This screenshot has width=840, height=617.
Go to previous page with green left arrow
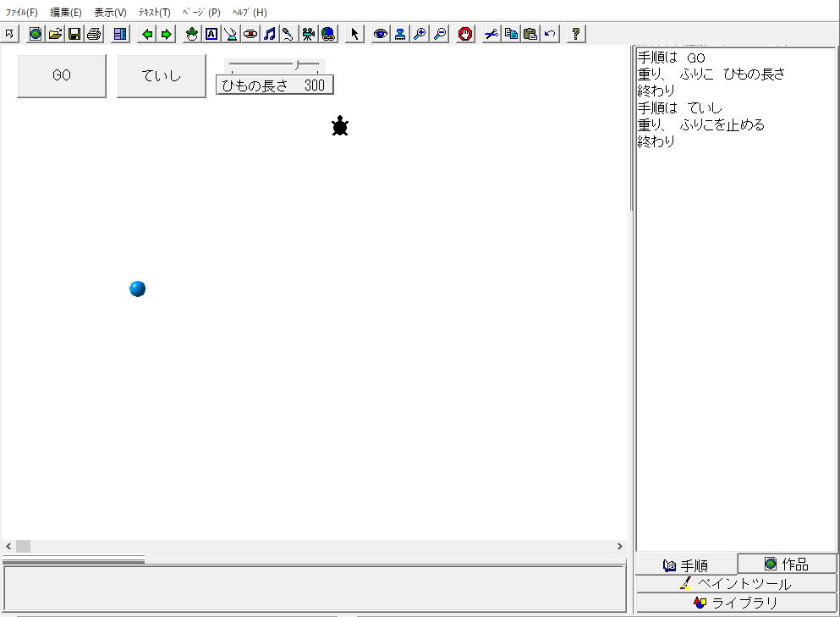coord(147,34)
